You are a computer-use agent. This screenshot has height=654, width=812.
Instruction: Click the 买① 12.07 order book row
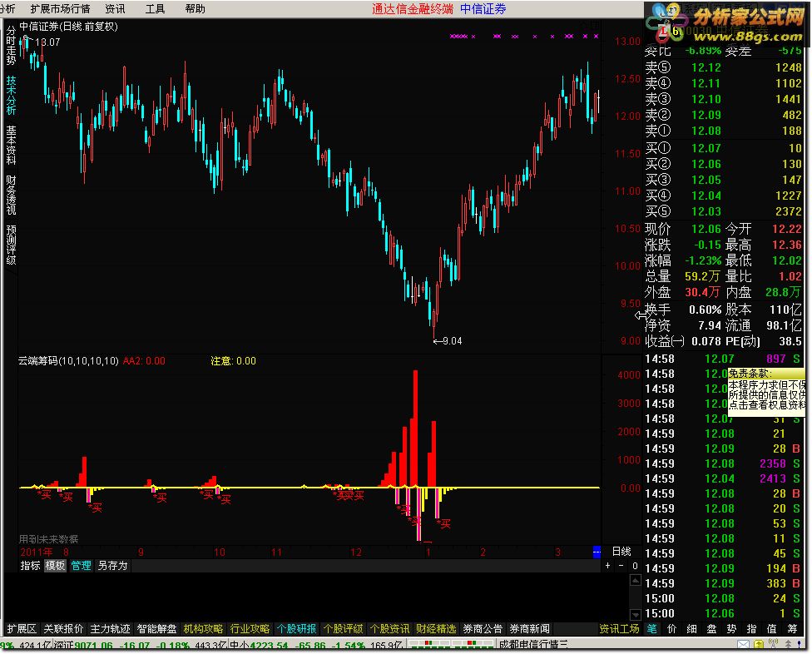724,148
